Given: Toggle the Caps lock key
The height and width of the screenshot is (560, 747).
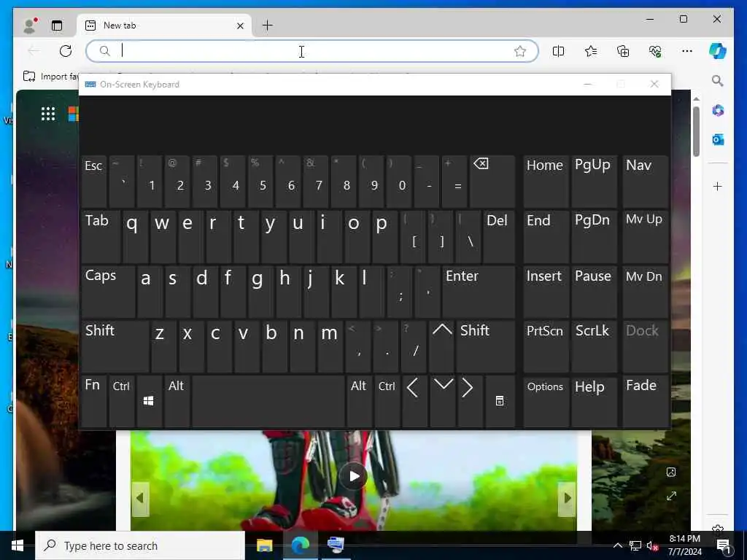Looking at the screenshot, I should click(x=108, y=292).
